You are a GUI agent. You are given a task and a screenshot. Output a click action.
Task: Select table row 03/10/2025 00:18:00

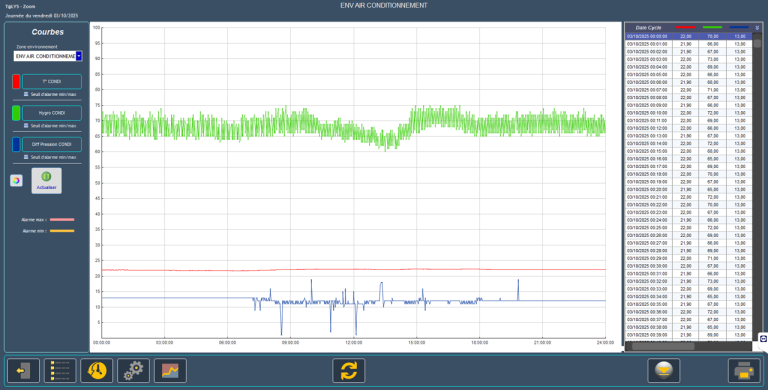[689, 174]
